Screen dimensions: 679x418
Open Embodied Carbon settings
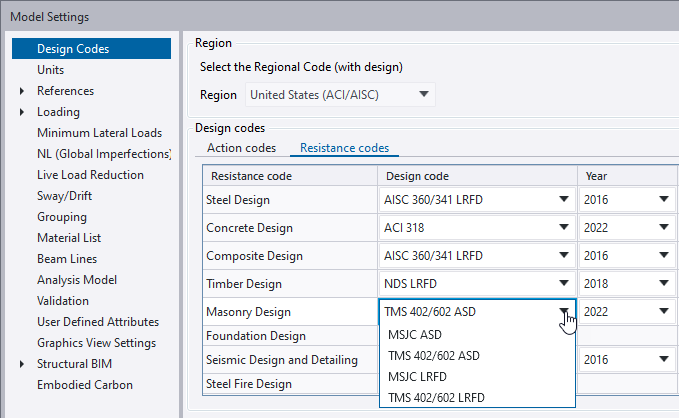[84, 385]
